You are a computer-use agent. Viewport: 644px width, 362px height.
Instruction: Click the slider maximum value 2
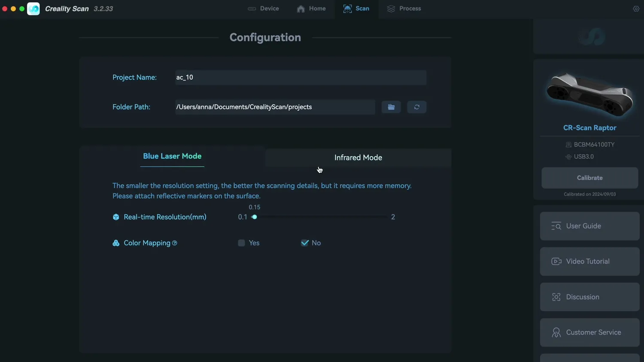tap(393, 217)
